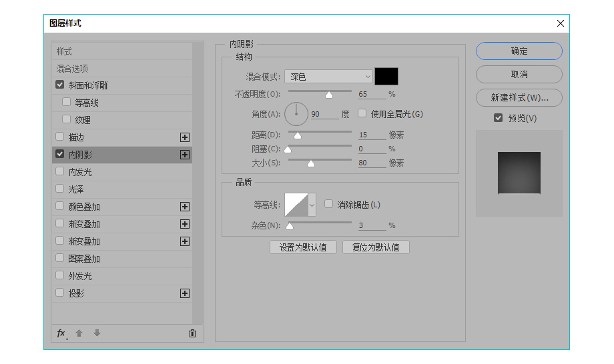Click the 角度 dial control
The height and width of the screenshot is (364, 614).
click(296, 114)
